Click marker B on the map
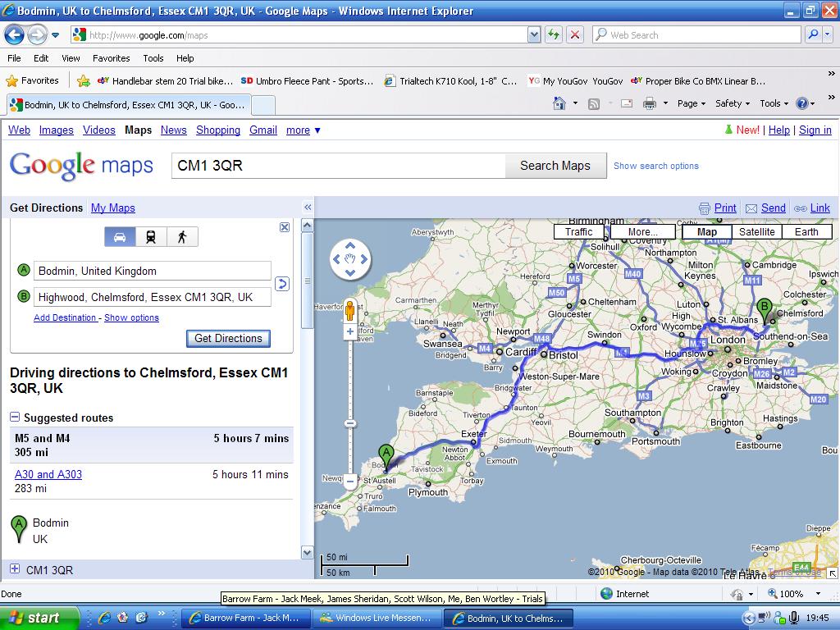 [x=765, y=311]
